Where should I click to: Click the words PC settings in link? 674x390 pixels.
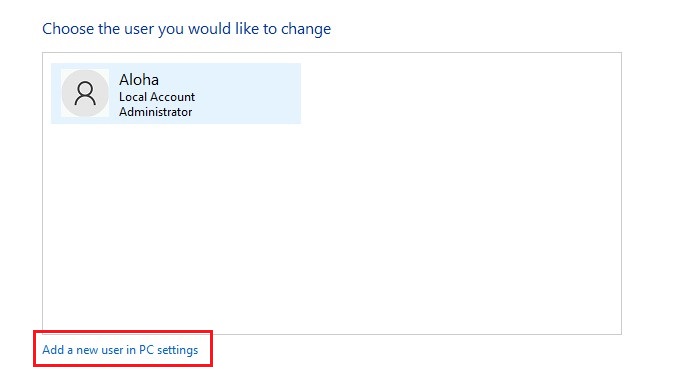(x=168, y=350)
